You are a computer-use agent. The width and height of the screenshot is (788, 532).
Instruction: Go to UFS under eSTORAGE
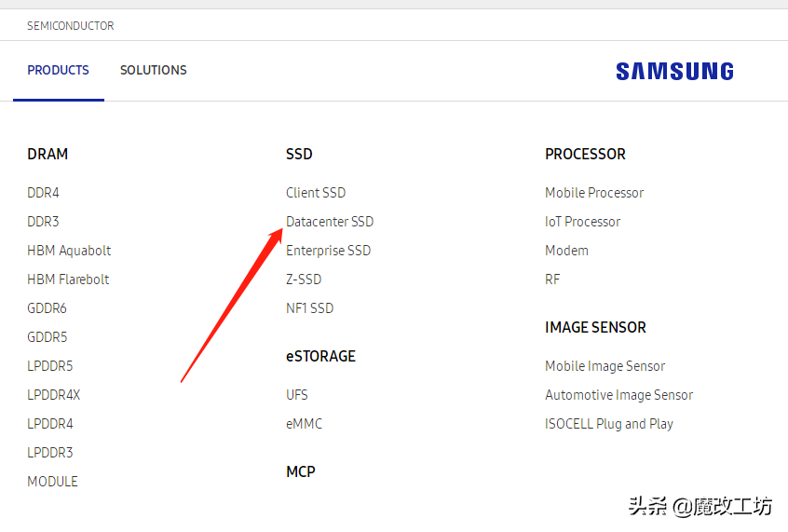point(297,395)
